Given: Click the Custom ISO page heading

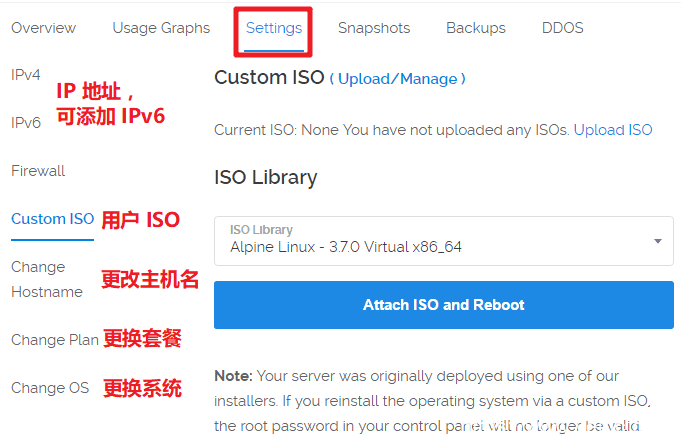Looking at the screenshot, I should (269, 78).
